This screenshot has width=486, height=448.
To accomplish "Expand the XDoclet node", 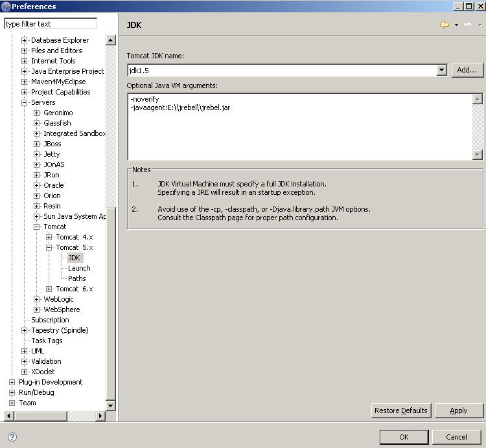I will pyautogui.click(x=24, y=372).
